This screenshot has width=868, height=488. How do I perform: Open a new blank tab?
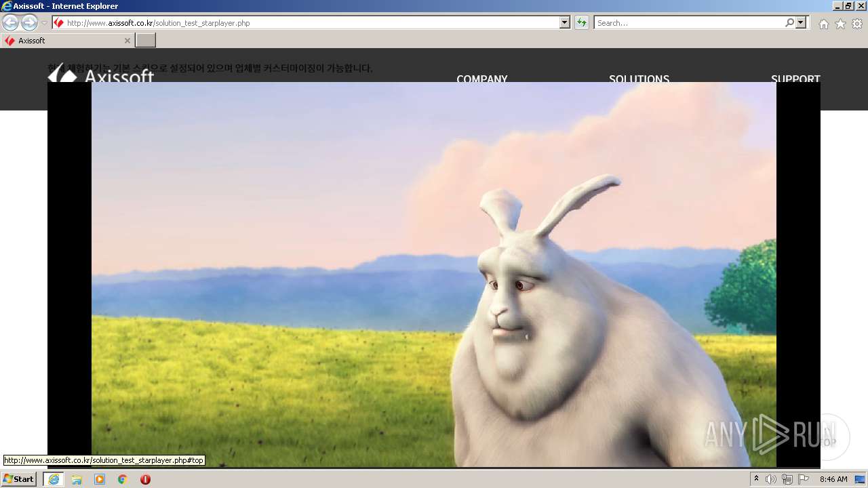coord(146,41)
